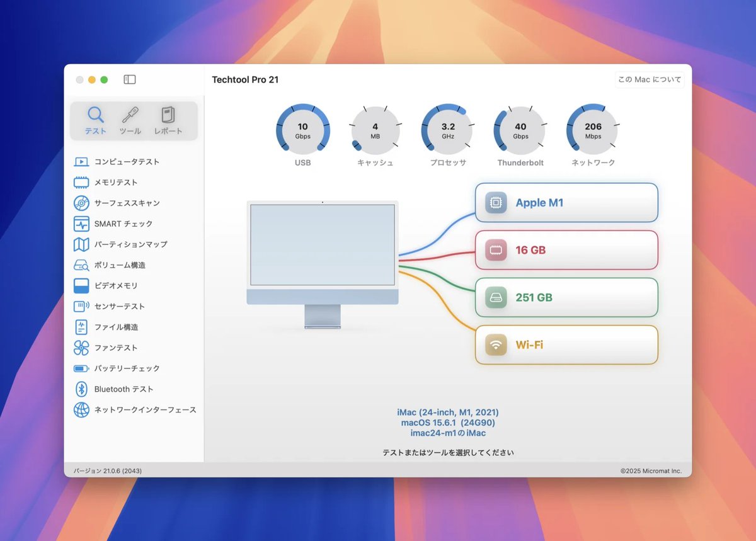Screen dimensions: 756x541
Task: Select メモリテスト label in sidebar
Action: click(116, 183)
